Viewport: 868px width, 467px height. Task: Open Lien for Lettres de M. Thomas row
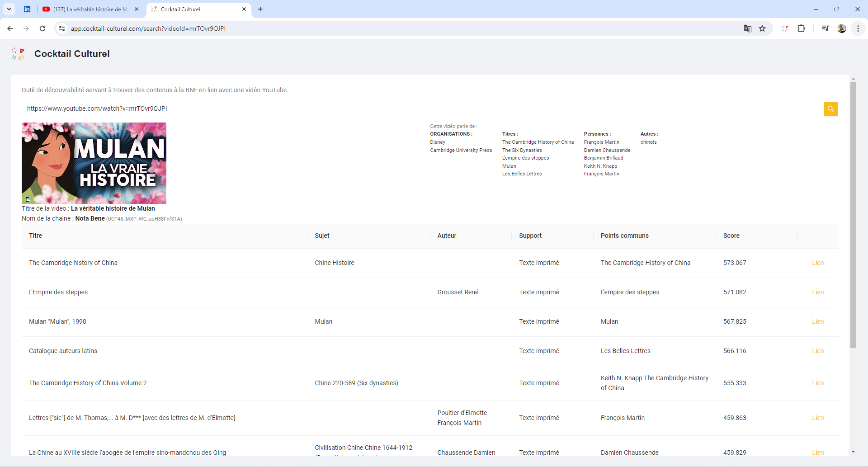point(818,418)
